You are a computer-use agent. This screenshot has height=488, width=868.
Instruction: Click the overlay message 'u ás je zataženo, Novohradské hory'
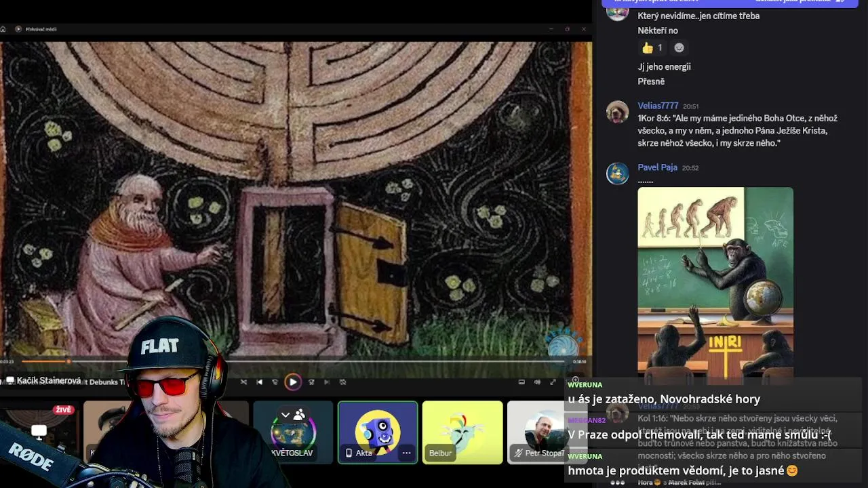(664, 399)
